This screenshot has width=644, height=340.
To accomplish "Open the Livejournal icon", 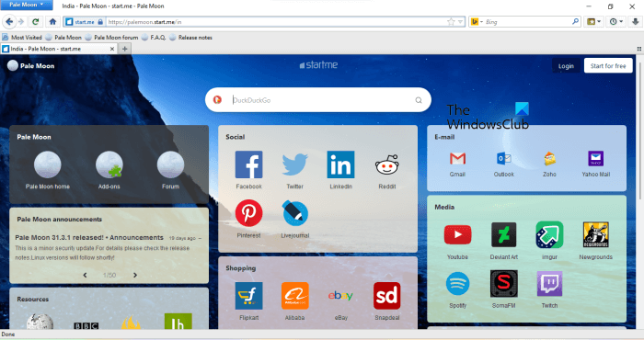I will pyautogui.click(x=295, y=213).
